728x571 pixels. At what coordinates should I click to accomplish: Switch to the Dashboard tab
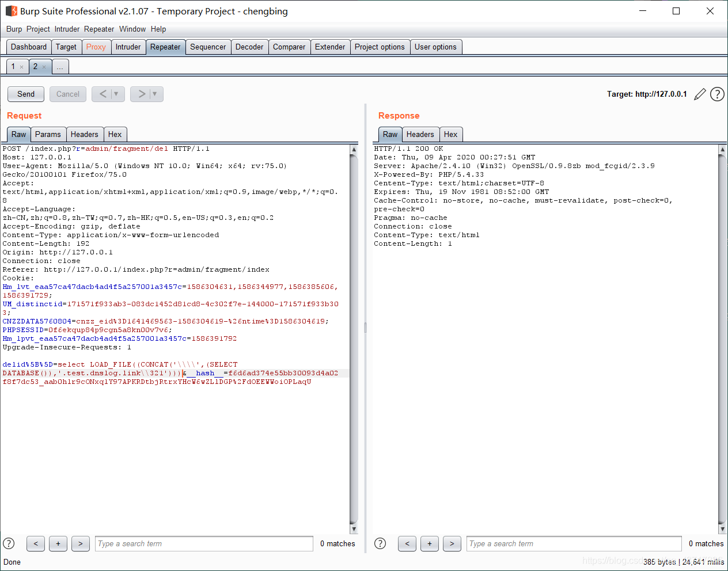29,47
